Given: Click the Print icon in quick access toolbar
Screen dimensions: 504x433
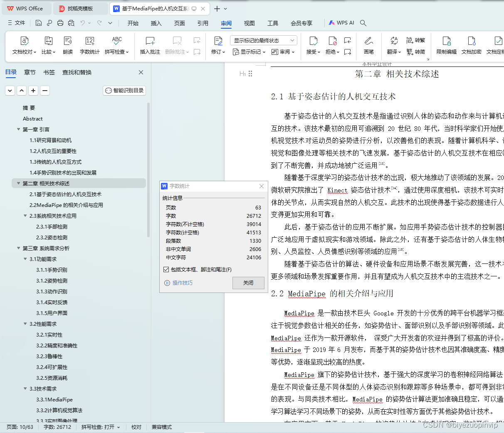Looking at the screenshot, I should [60, 23].
